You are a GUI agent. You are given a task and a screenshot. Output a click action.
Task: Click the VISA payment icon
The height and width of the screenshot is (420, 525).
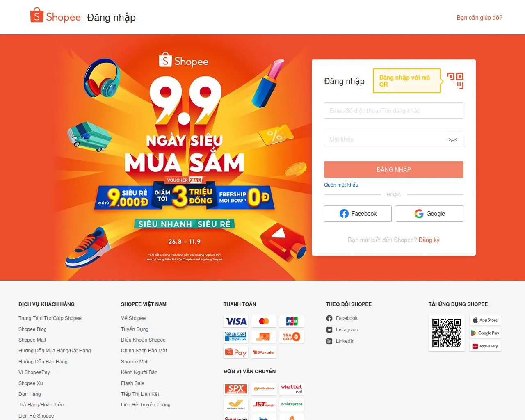pyautogui.click(x=236, y=321)
